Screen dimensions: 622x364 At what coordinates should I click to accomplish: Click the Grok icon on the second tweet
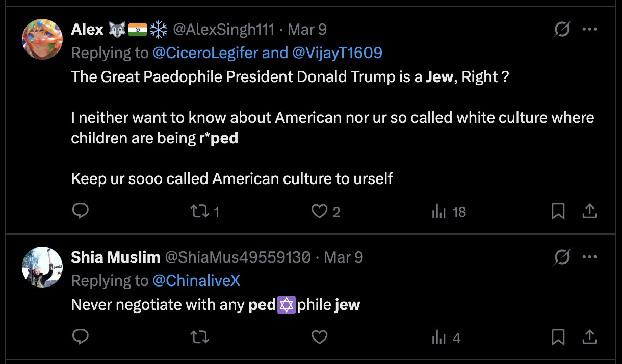(562, 257)
